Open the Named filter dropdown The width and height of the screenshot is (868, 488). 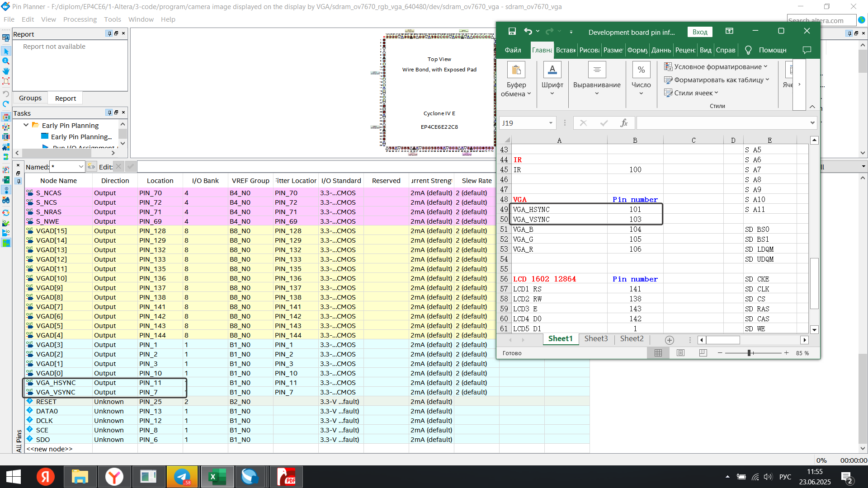pos(81,167)
